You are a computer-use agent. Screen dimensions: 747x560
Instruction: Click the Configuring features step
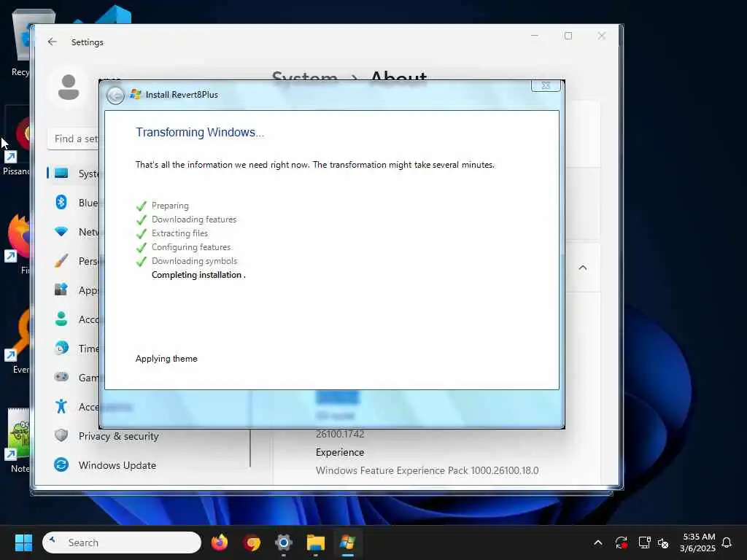[191, 247]
